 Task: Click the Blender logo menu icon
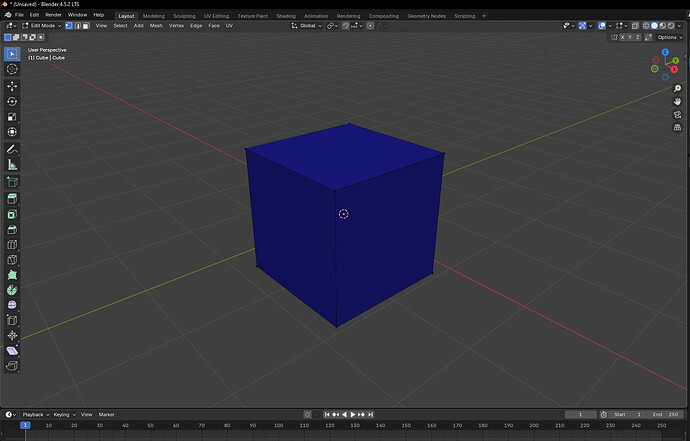(7, 15)
